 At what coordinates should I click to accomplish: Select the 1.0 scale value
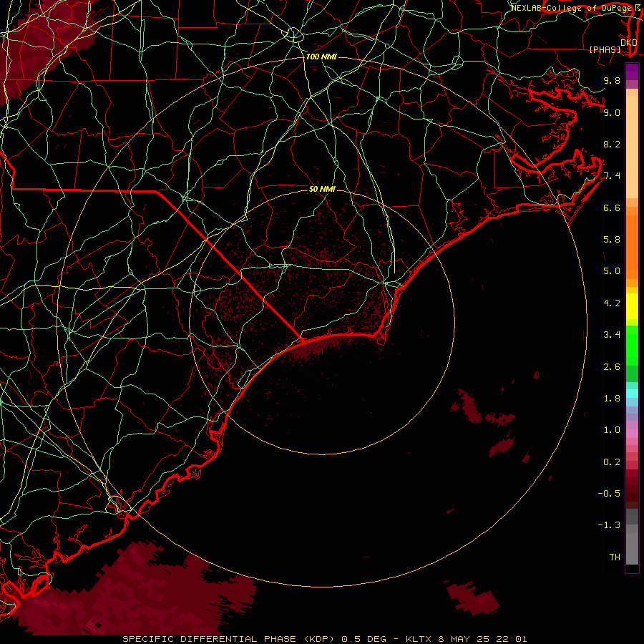pos(612,430)
